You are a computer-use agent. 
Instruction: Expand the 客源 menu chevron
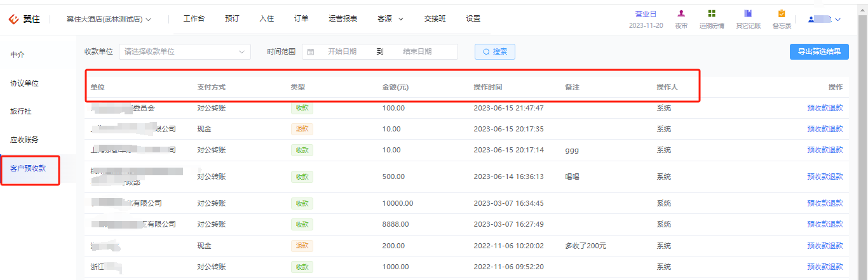(x=401, y=19)
